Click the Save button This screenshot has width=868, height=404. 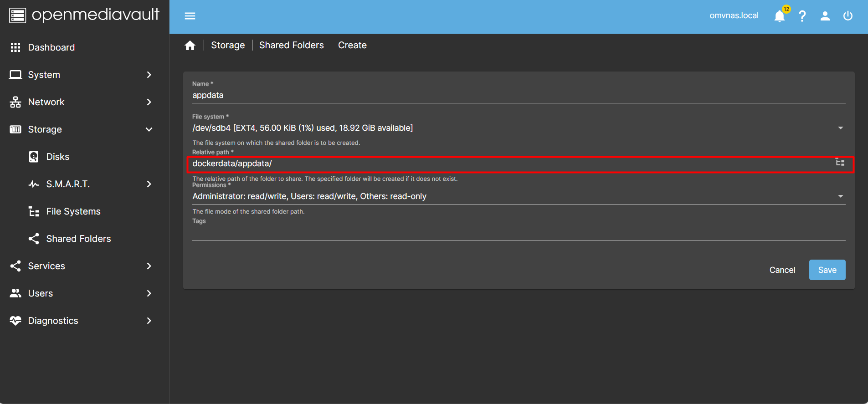pos(827,270)
